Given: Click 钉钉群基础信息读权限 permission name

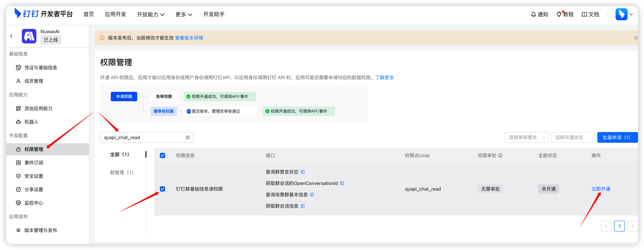Looking at the screenshot, I should pos(199,189).
